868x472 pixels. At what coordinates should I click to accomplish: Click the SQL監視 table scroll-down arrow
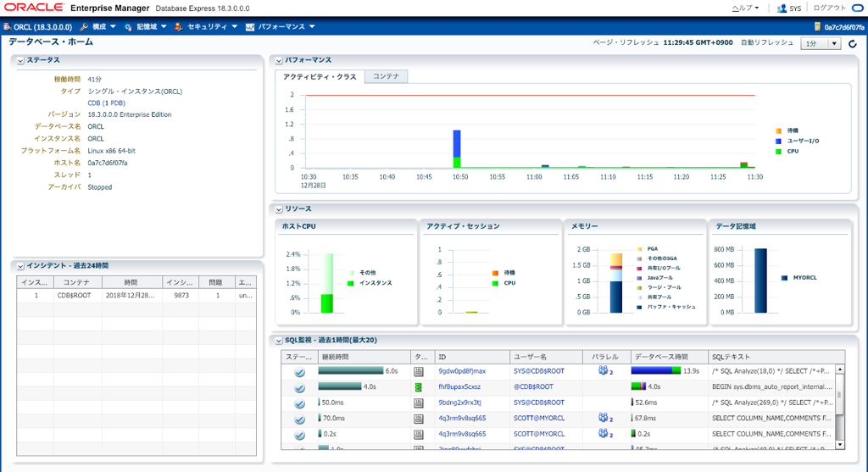click(x=840, y=444)
